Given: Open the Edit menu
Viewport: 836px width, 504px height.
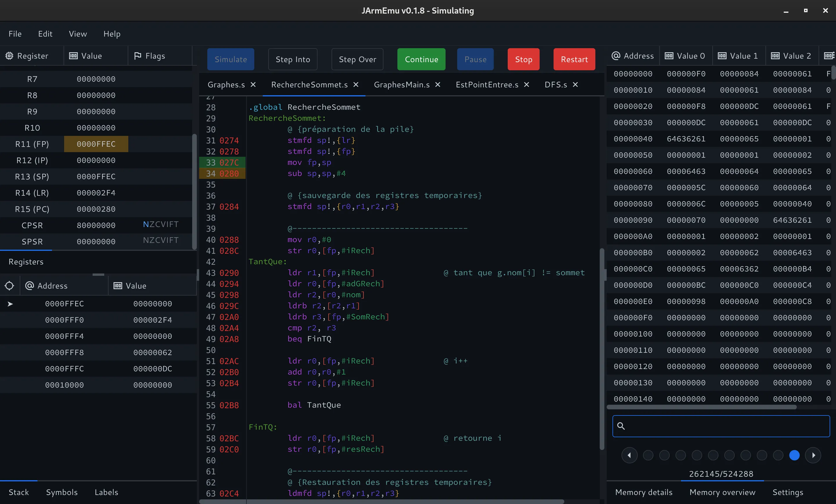Looking at the screenshot, I should pos(45,34).
